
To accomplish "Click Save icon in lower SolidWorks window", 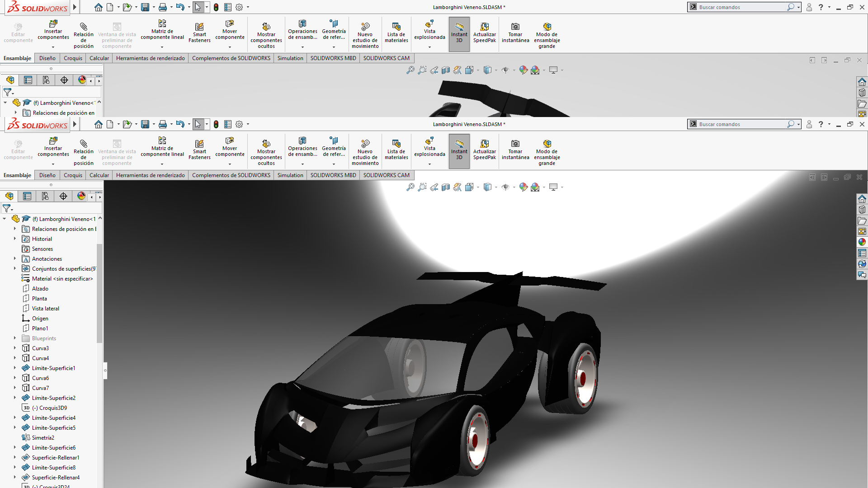I will pyautogui.click(x=145, y=124).
